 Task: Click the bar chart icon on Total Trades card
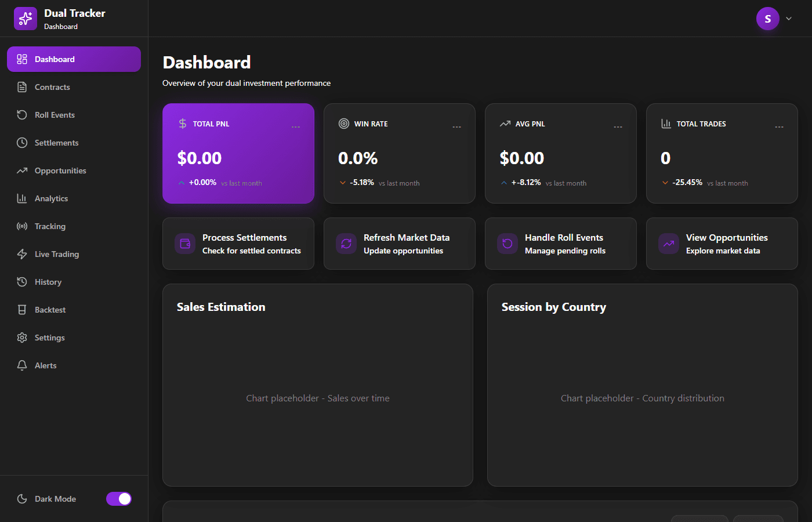[x=666, y=124]
